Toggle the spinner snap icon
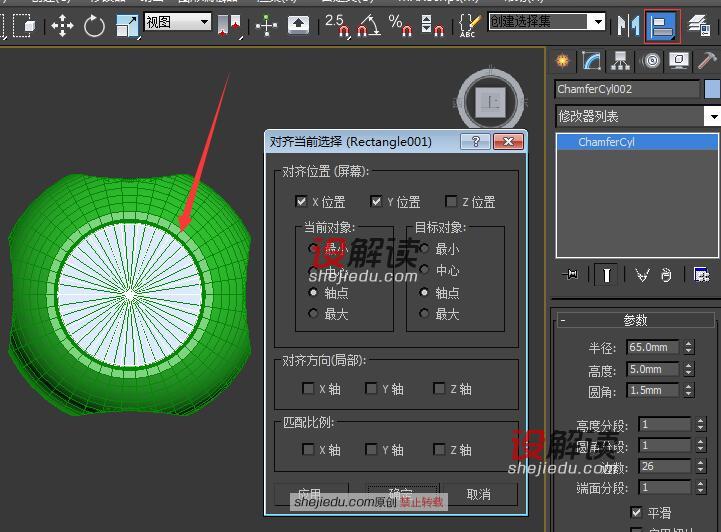Viewport: 721px width, 532px height. [432, 26]
